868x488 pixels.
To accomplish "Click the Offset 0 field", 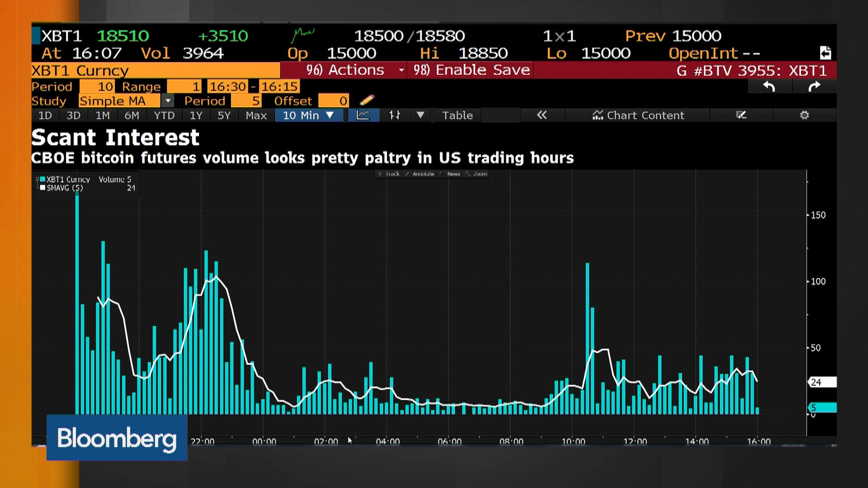I will click(333, 101).
